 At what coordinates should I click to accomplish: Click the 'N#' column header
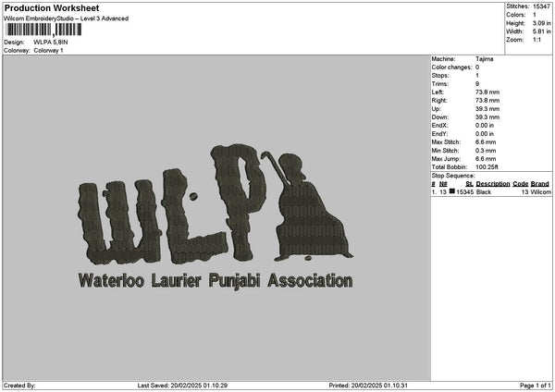(443, 184)
